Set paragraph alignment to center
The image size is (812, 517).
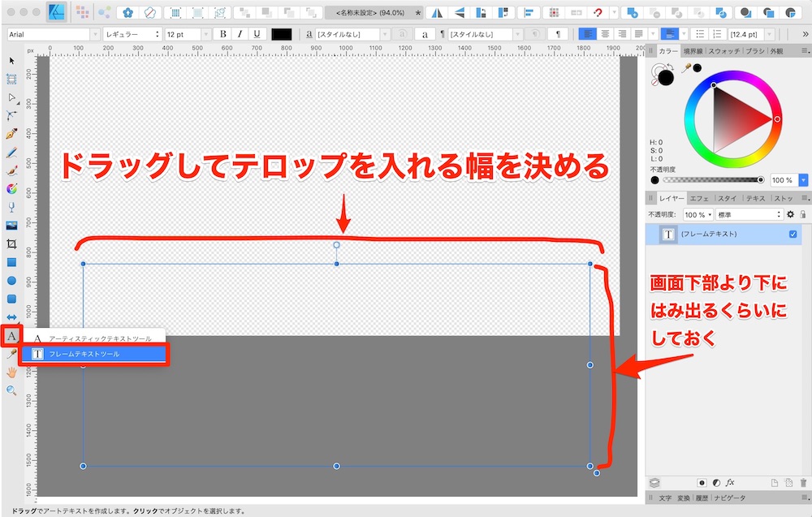pyautogui.click(x=605, y=34)
